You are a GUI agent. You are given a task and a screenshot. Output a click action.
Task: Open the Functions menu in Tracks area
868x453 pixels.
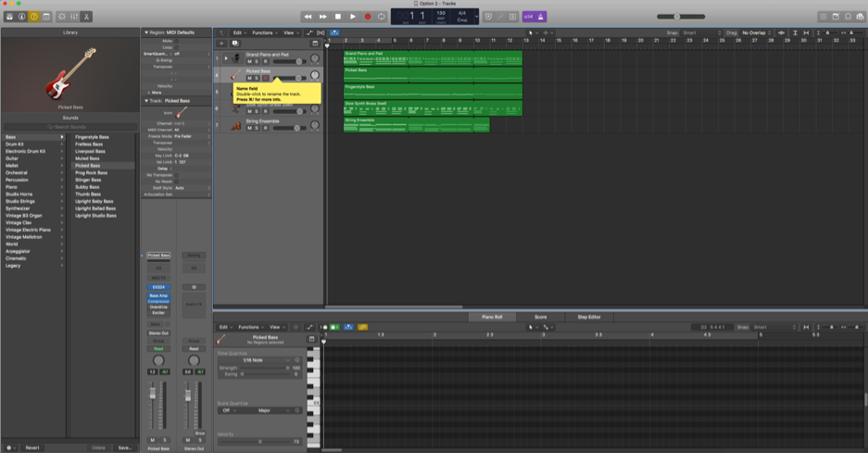[x=264, y=32]
